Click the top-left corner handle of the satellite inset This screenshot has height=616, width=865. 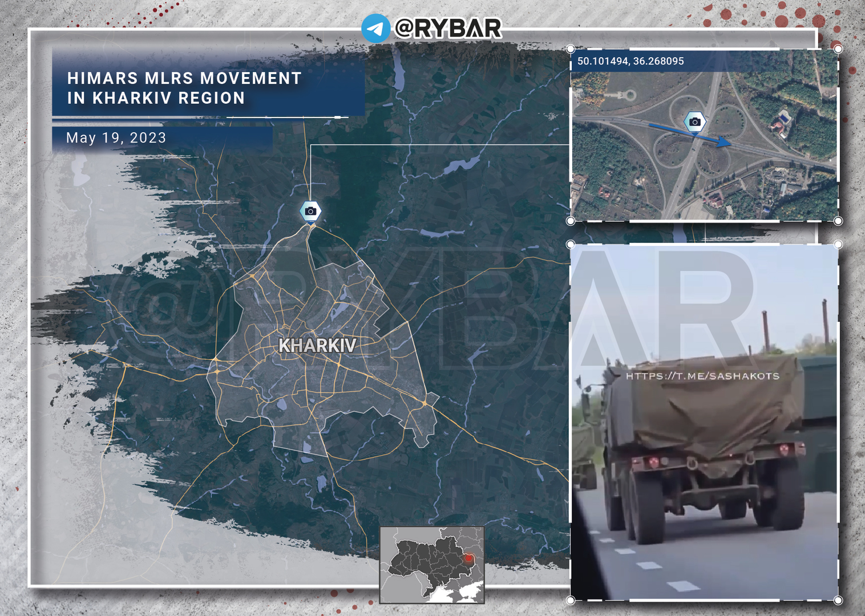570,49
